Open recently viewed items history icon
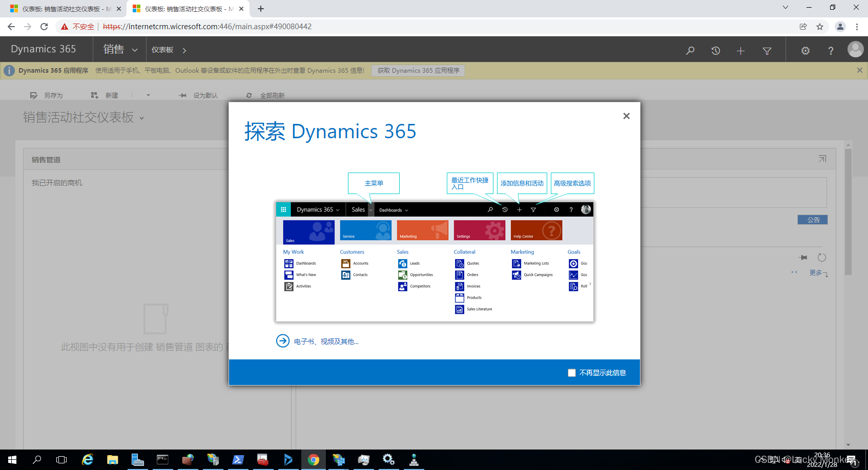868x470 pixels. (716, 50)
